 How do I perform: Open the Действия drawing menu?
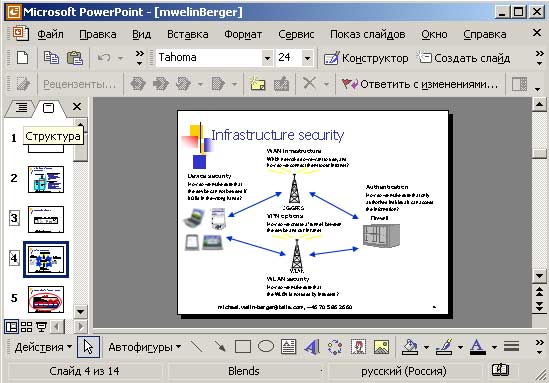tap(43, 347)
